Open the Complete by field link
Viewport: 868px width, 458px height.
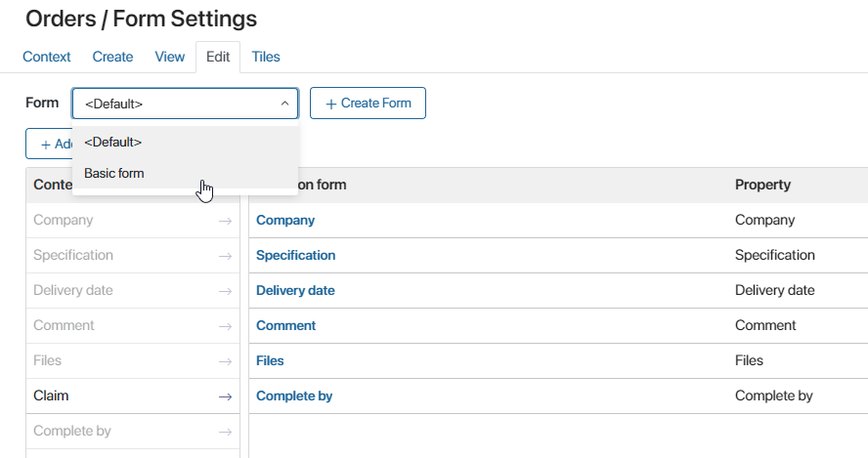coord(294,396)
